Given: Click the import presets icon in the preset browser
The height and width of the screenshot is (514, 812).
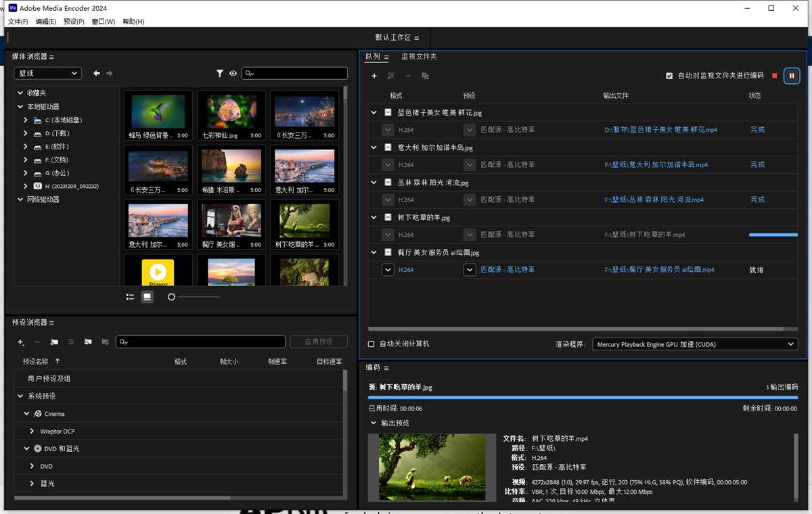Looking at the screenshot, I should 88,342.
